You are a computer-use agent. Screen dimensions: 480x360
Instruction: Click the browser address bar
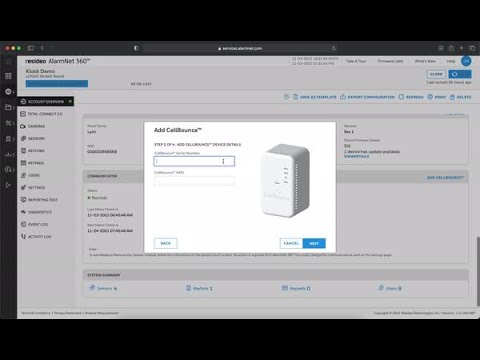click(x=240, y=48)
